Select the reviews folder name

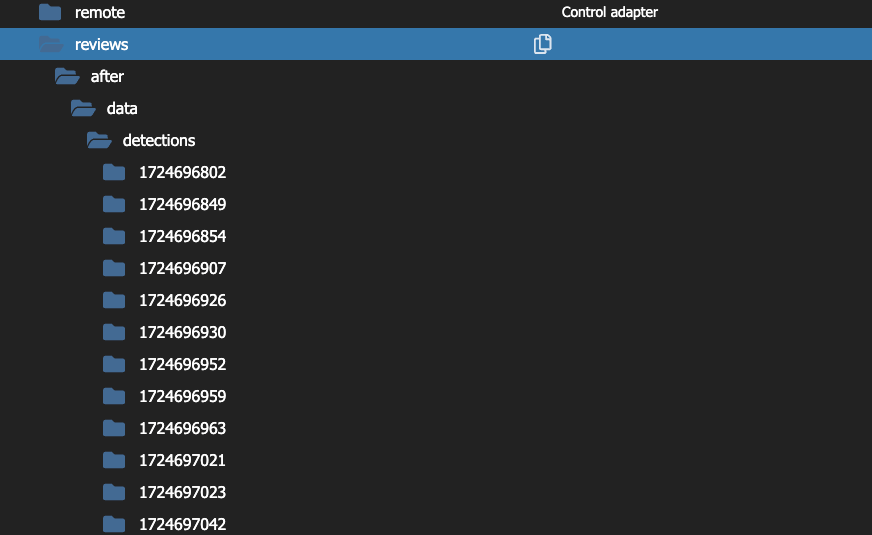point(102,44)
